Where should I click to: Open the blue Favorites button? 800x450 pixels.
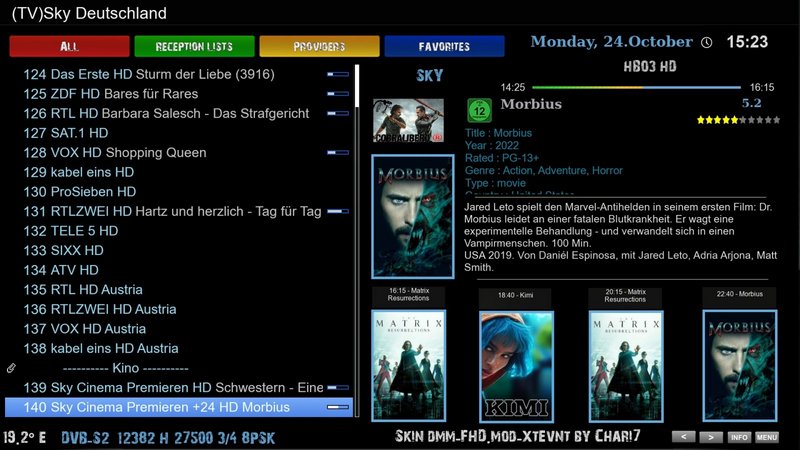point(444,46)
